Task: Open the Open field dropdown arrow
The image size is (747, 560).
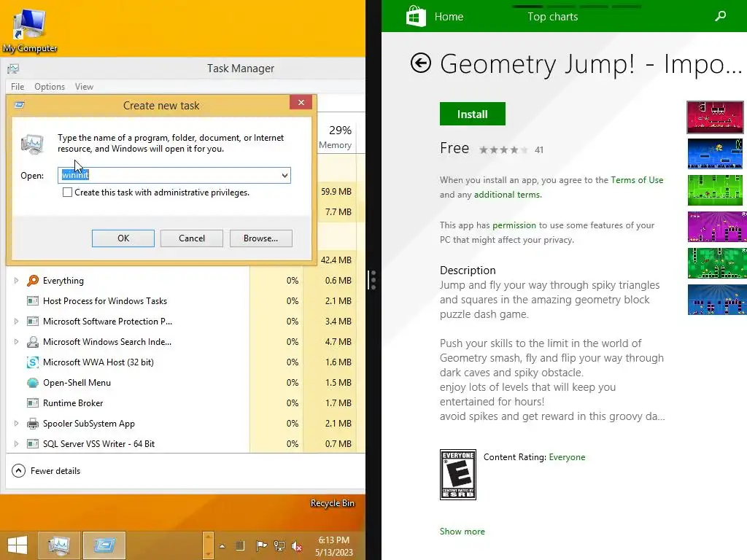Action: coord(285,175)
